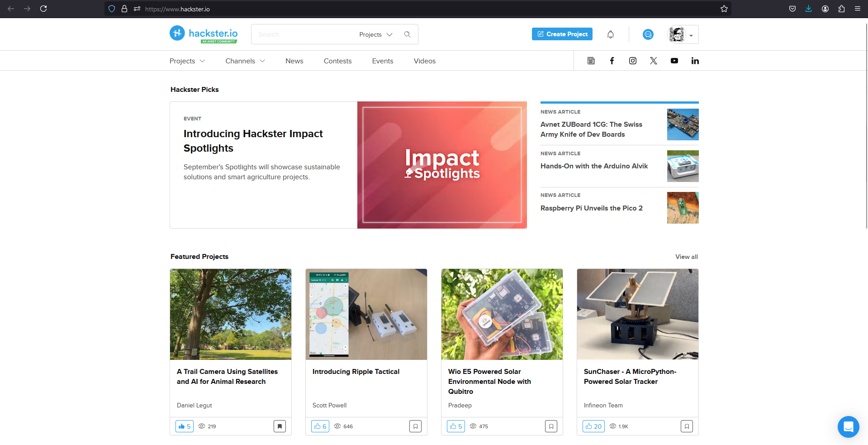Visit Hackster's Instagram icon
The width and height of the screenshot is (868, 445).
click(633, 61)
